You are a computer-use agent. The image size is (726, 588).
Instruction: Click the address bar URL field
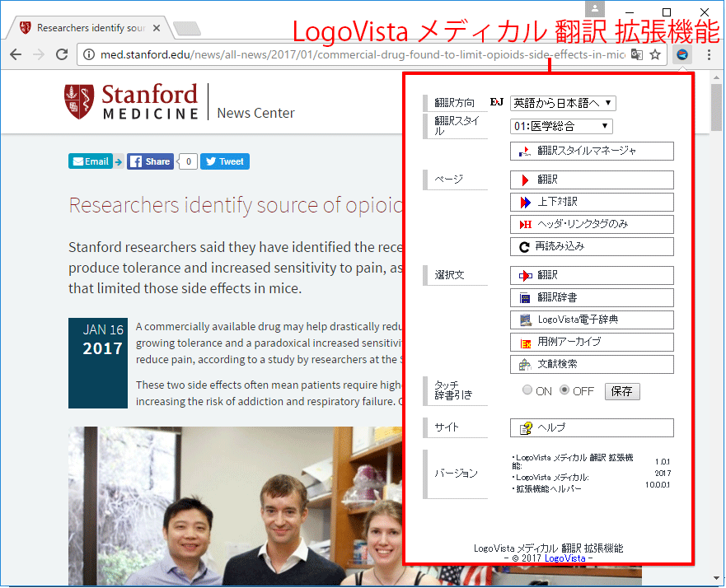(x=361, y=54)
